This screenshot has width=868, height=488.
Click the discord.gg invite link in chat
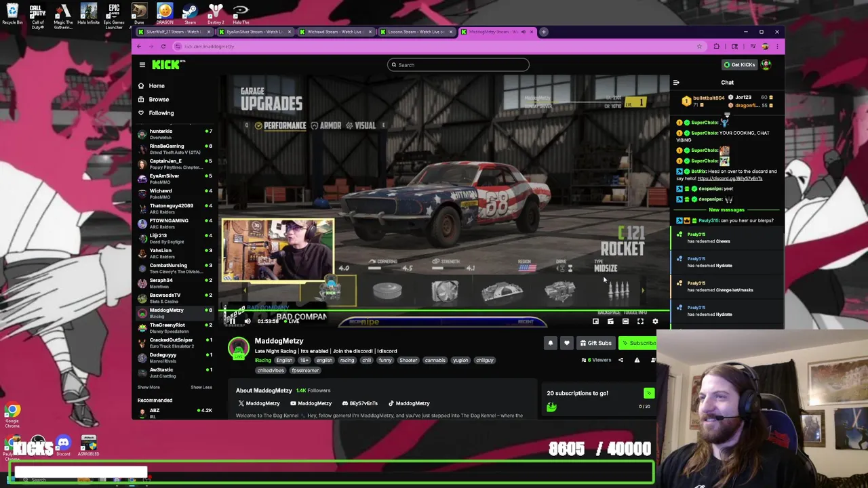730,178
